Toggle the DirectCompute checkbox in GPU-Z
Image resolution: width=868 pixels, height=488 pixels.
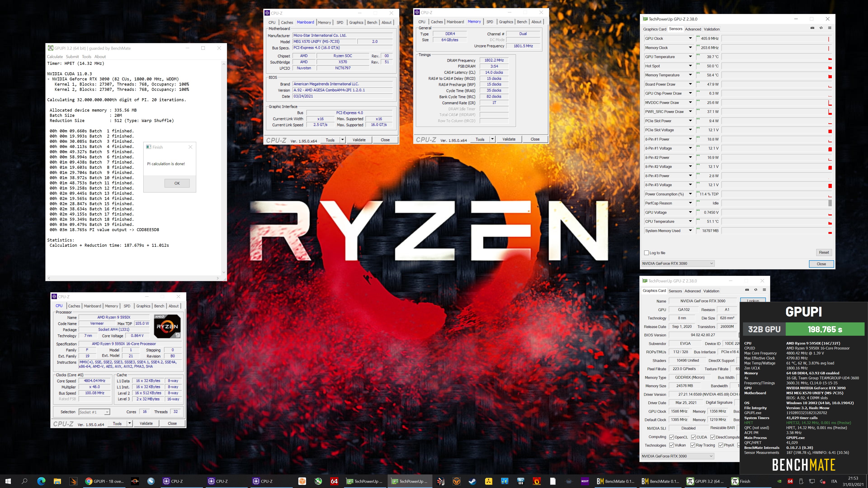[x=713, y=437]
